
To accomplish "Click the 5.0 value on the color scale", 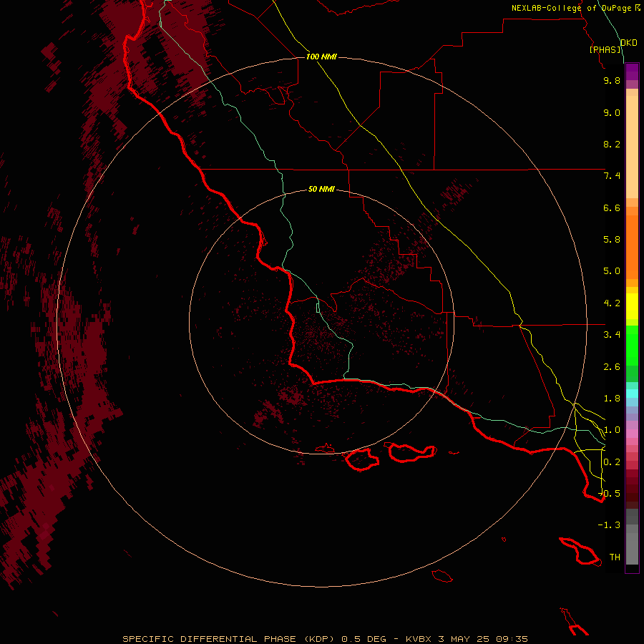I will (612, 271).
